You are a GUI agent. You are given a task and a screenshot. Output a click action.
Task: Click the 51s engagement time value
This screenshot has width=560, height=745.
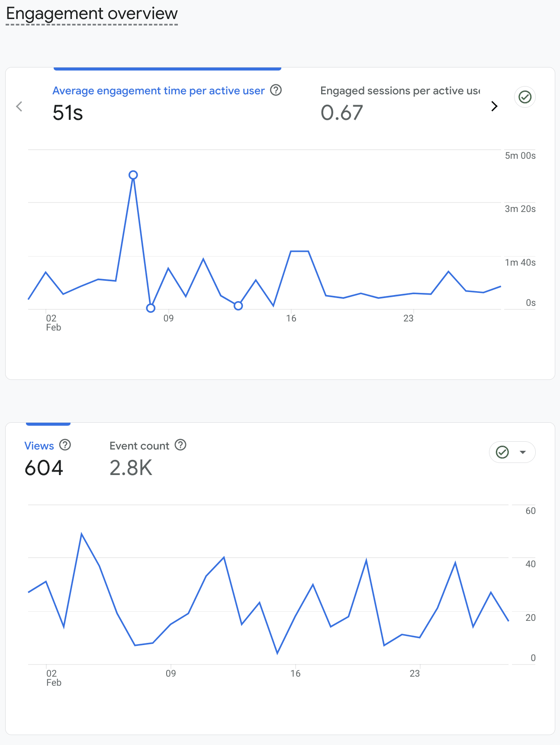(x=68, y=113)
